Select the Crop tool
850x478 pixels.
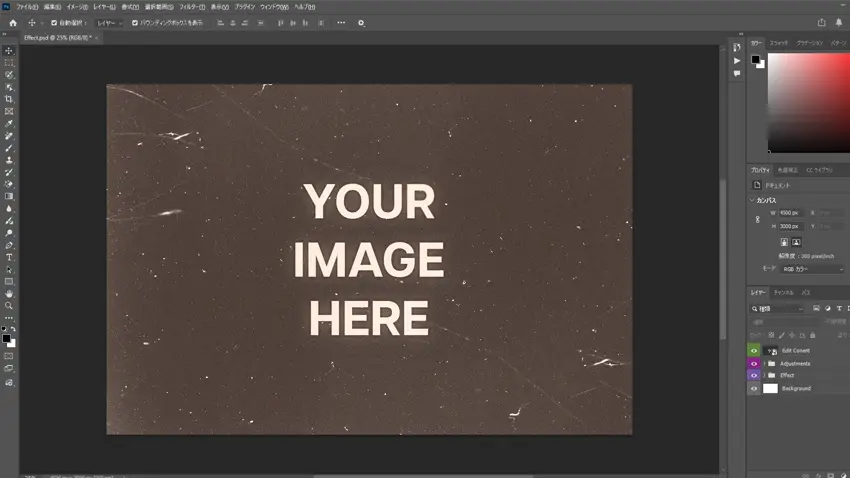tap(10, 99)
